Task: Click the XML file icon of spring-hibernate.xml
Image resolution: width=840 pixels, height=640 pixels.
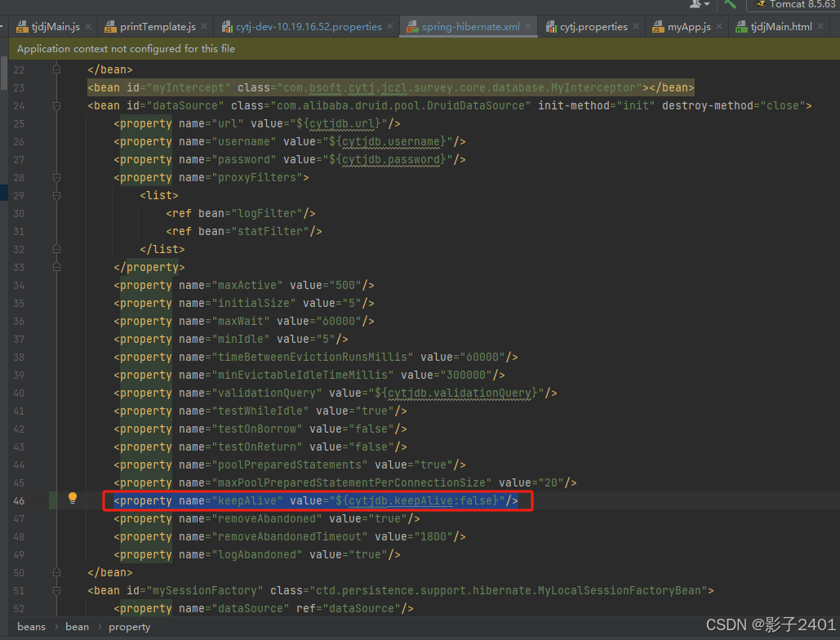Action: (x=412, y=27)
